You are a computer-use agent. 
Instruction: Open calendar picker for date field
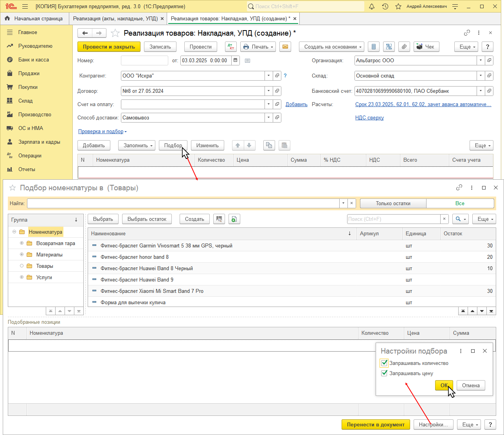pos(235,60)
